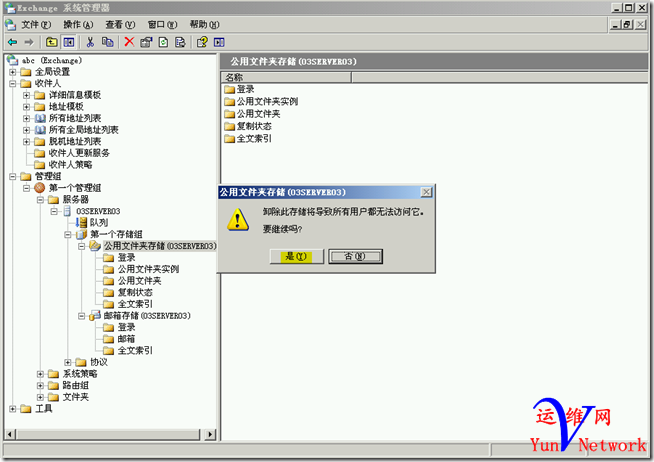Viewport: 654px width, 462px height.
Task: Click the tree pane horizontal scrollbar track
Action: click(108, 434)
